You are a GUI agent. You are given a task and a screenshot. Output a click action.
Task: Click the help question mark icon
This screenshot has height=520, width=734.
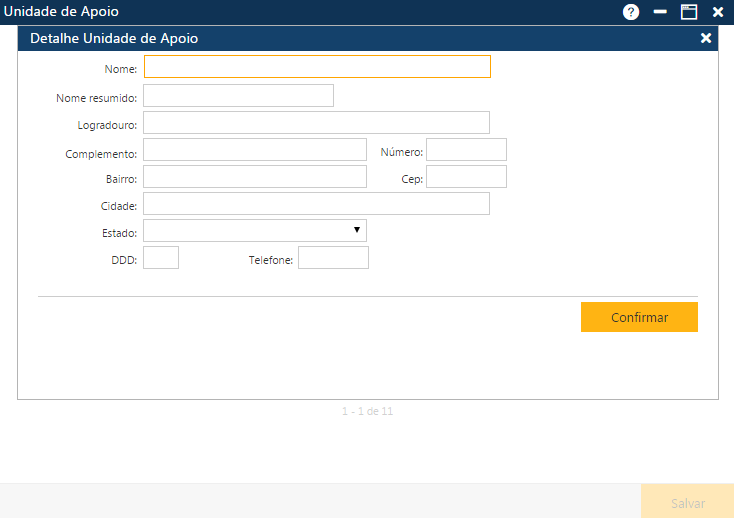tap(630, 12)
